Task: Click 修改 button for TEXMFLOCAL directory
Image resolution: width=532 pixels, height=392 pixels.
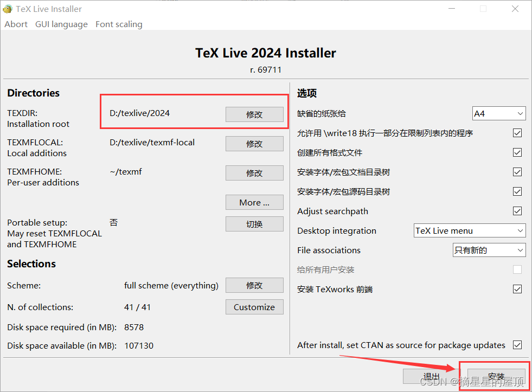Action: pyautogui.click(x=254, y=144)
